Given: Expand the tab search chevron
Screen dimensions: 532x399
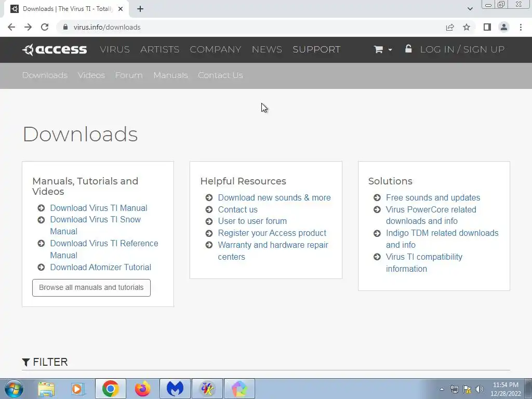Looking at the screenshot, I should [470, 9].
